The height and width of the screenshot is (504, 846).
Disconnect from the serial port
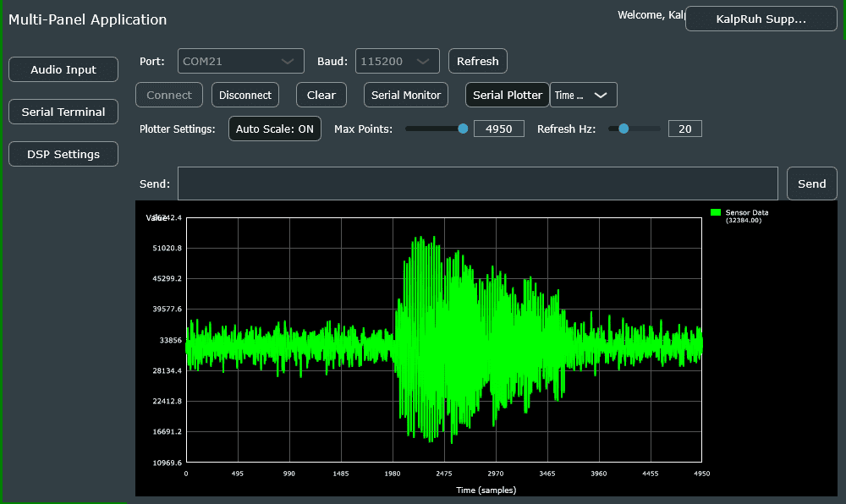point(245,95)
